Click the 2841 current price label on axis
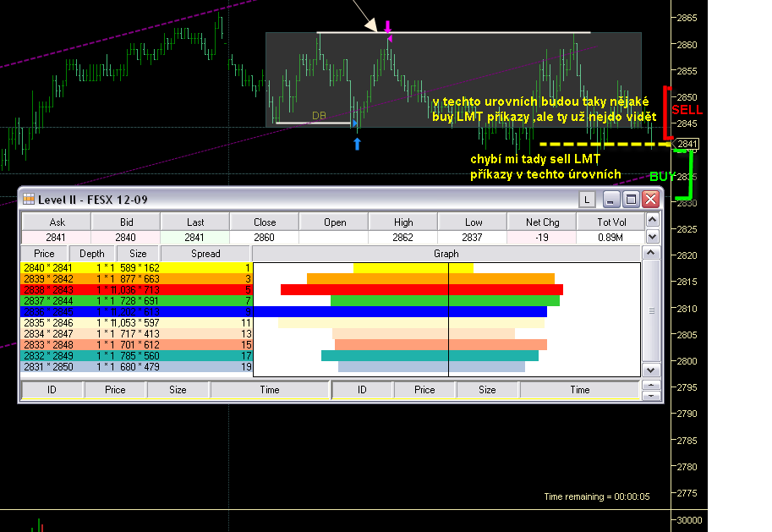 [687, 144]
